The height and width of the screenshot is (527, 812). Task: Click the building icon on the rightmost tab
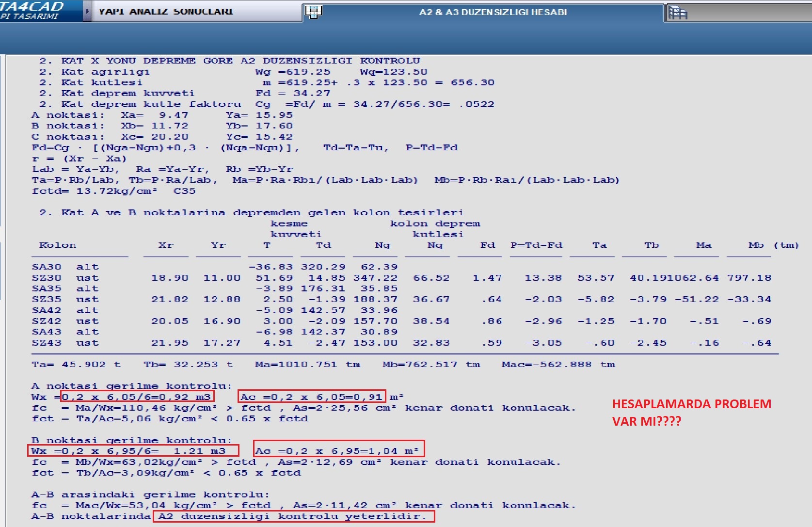pyautogui.click(x=678, y=13)
